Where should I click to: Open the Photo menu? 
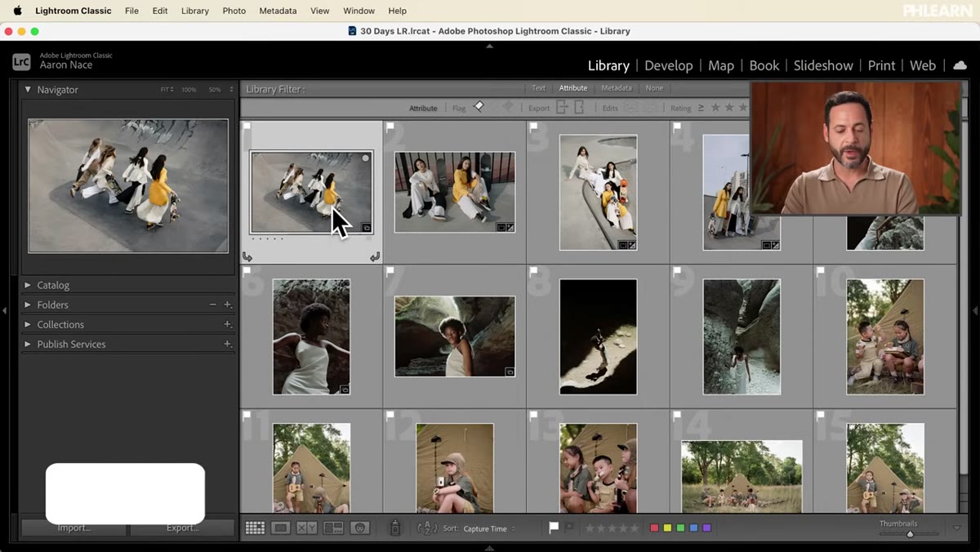click(x=234, y=11)
